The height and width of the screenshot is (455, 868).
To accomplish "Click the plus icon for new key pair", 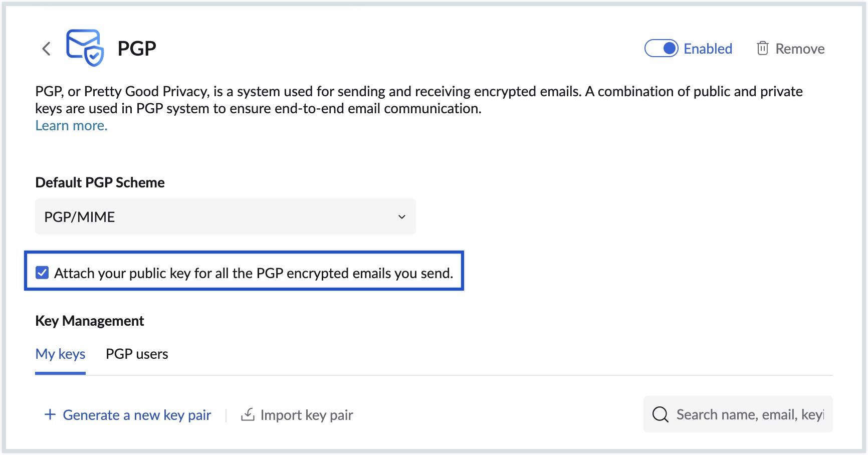I will [50, 414].
